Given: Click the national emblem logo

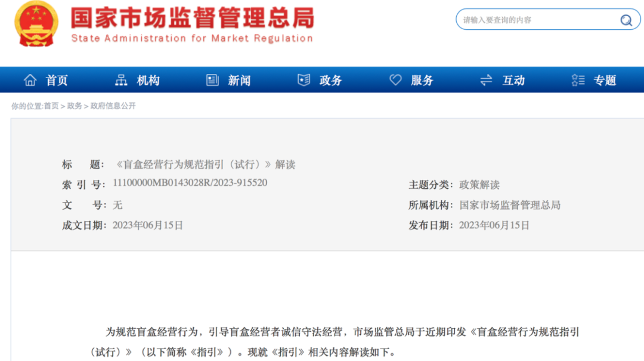Looking at the screenshot, I should click(x=36, y=24).
